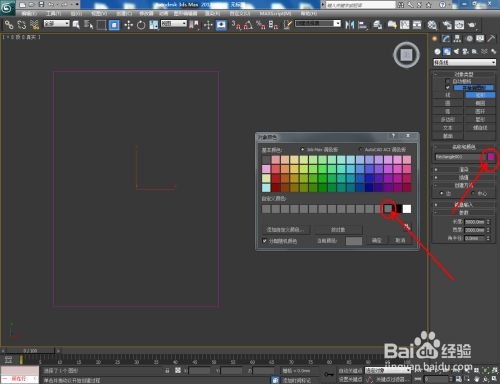
Task: Open the Curve Editor toolbar icon
Action: tap(404, 25)
